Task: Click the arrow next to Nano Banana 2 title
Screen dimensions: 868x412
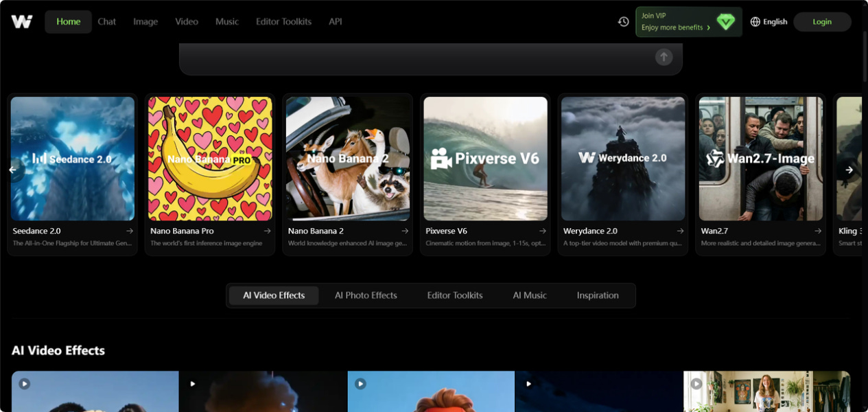Action: tap(405, 231)
